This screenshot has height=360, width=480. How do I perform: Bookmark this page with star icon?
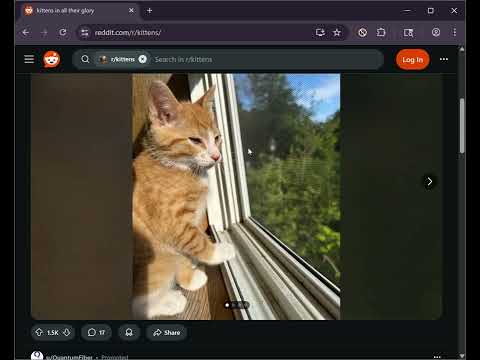[x=337, y=32]
